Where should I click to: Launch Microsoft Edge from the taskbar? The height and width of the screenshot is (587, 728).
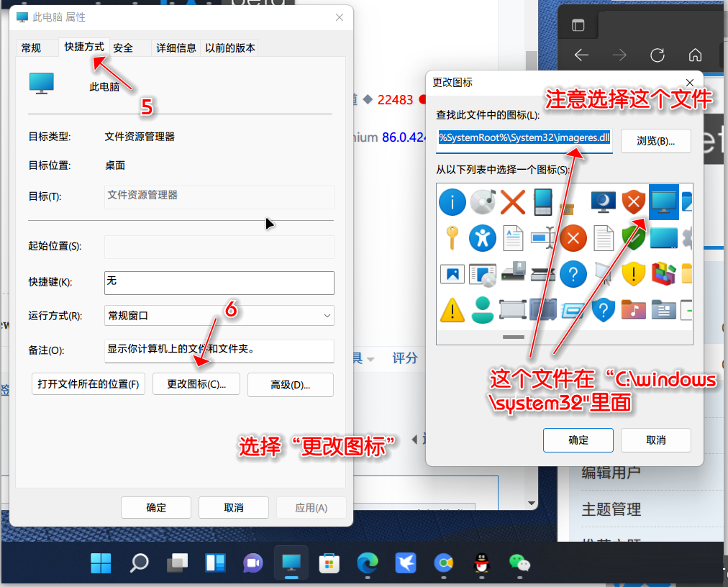(367, 565)
